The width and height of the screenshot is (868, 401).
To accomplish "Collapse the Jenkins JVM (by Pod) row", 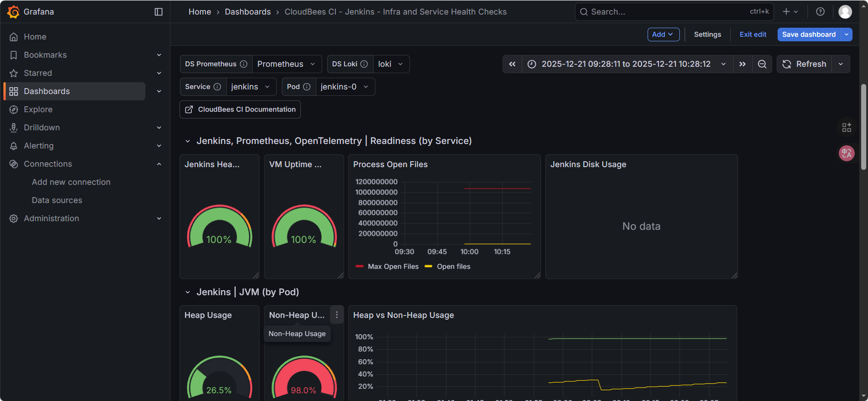I will (188, 292).
